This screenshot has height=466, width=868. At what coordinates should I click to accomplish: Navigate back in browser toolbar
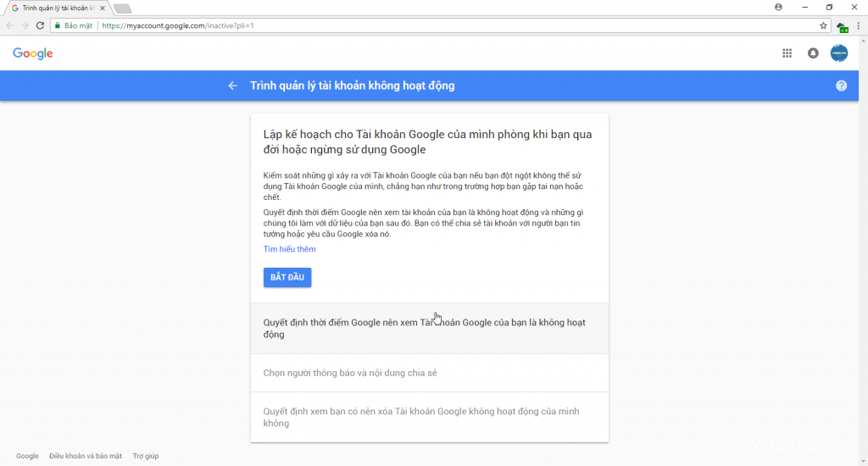[9, 25]
